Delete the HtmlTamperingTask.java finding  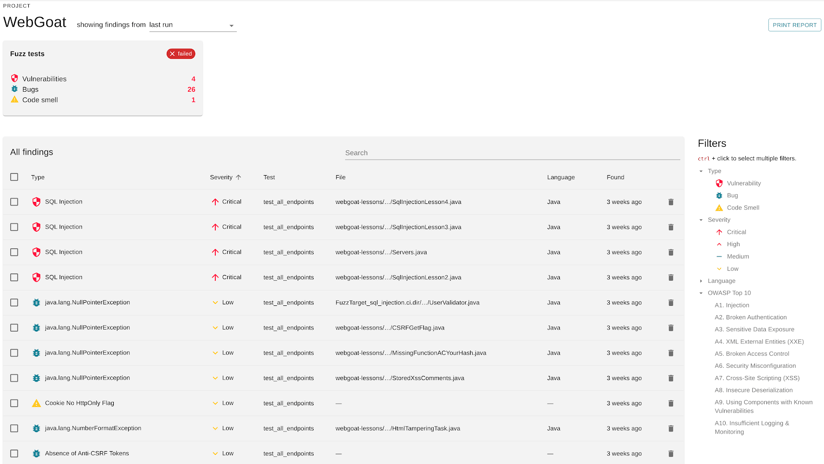671,428
